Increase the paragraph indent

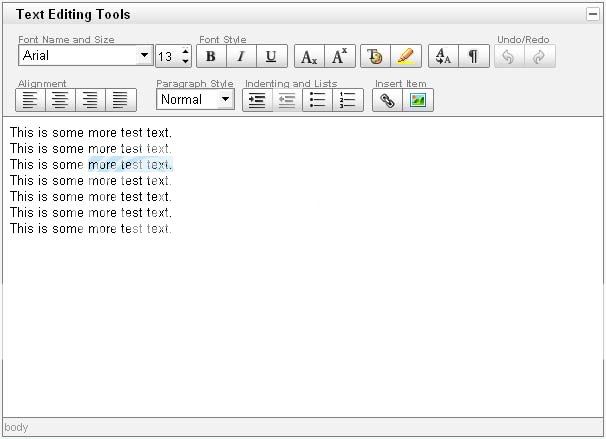coord(257,100)
